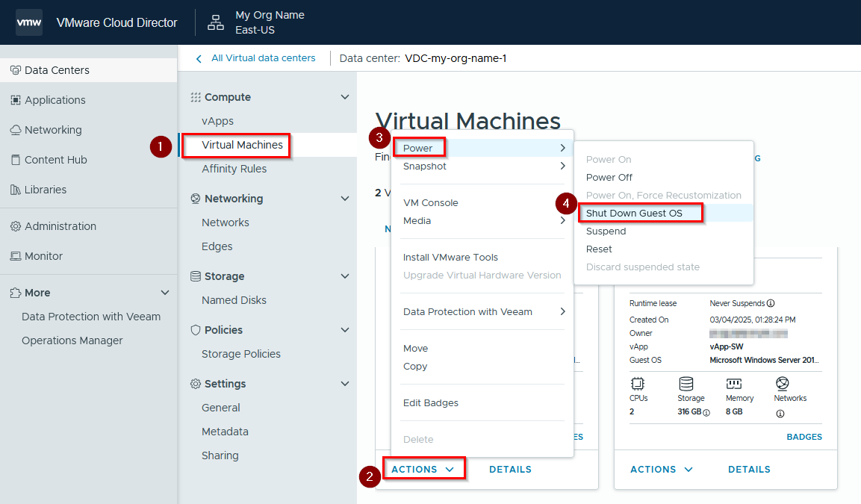Choose Shut Down Guest OS

663,213
